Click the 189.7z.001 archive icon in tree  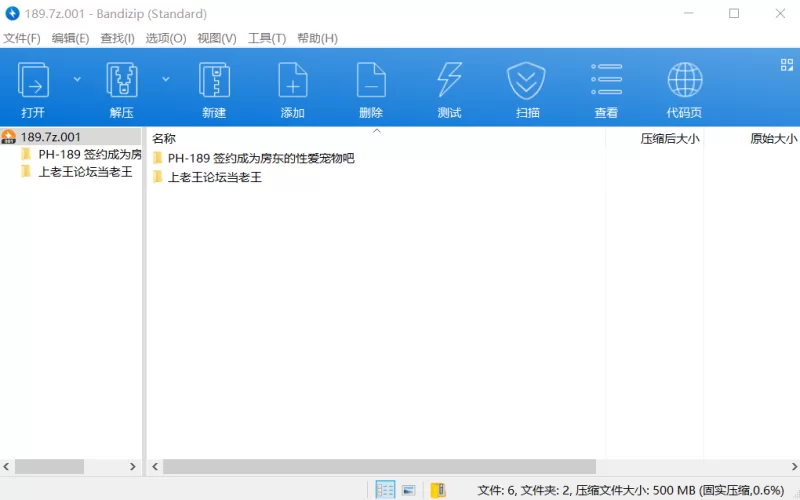point(9,137)
